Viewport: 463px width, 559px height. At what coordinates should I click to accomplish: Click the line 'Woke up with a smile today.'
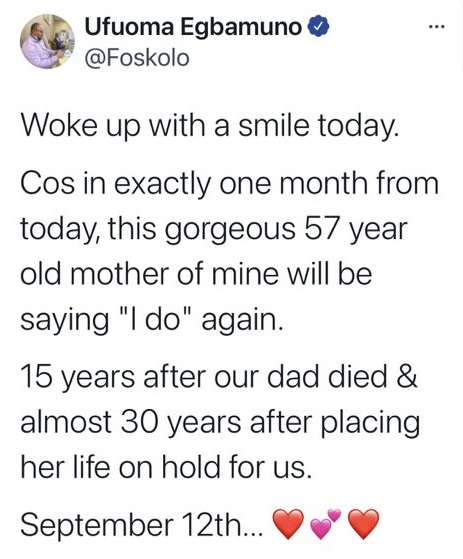[x=209, y=126]
